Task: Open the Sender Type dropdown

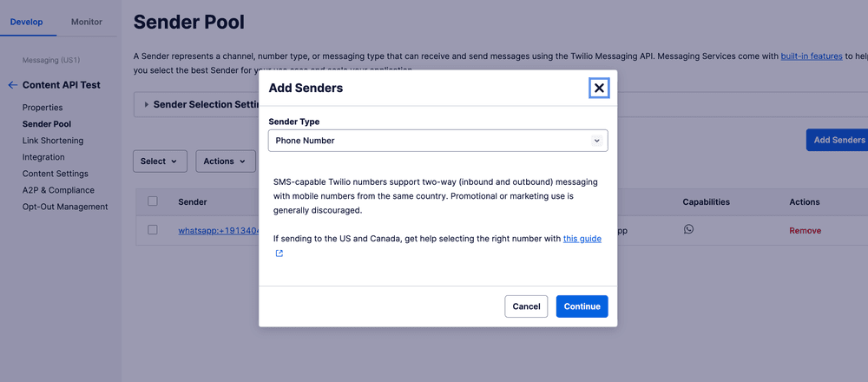Action: pyautogui.click(x=438, y=141)
